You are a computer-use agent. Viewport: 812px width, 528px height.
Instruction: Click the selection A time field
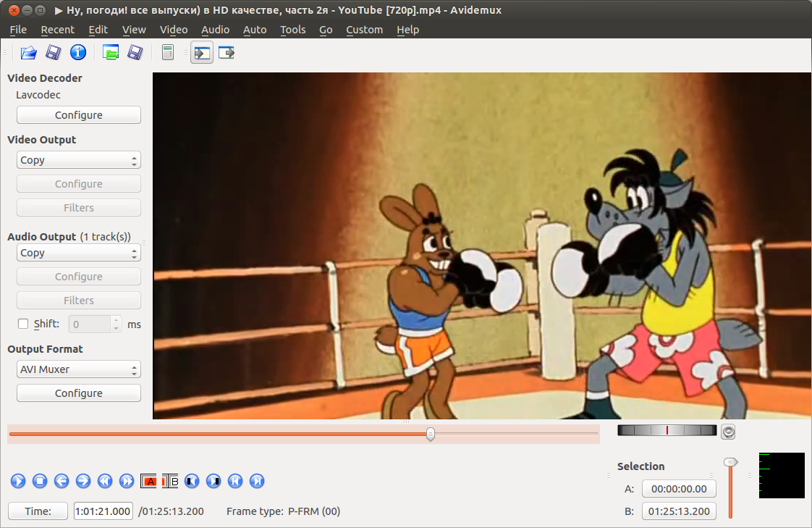[x=679, y=489]
